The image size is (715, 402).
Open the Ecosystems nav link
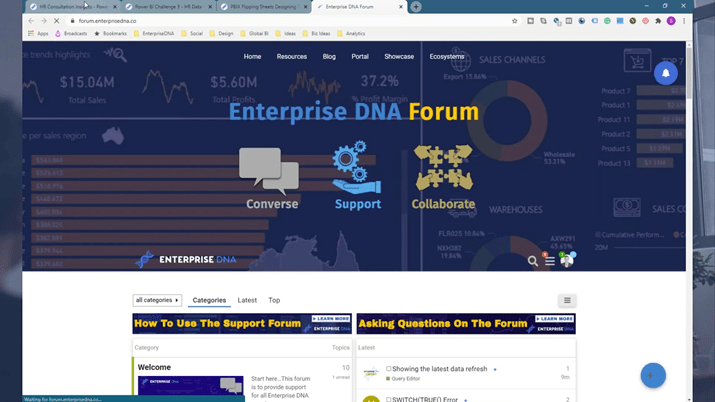pyautogui.click(x=446, y=57)
